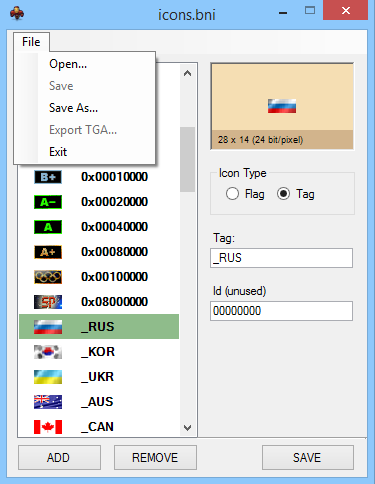This screenshot has height=484, width=375.
Task: Select the 0x00080000 list entry
Action: [x=99, y=252]
